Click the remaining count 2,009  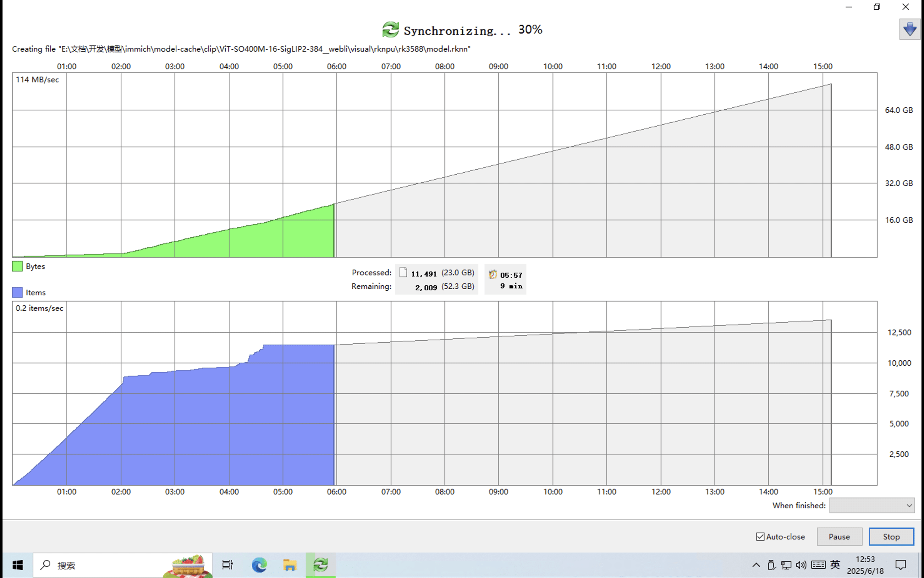426,287
